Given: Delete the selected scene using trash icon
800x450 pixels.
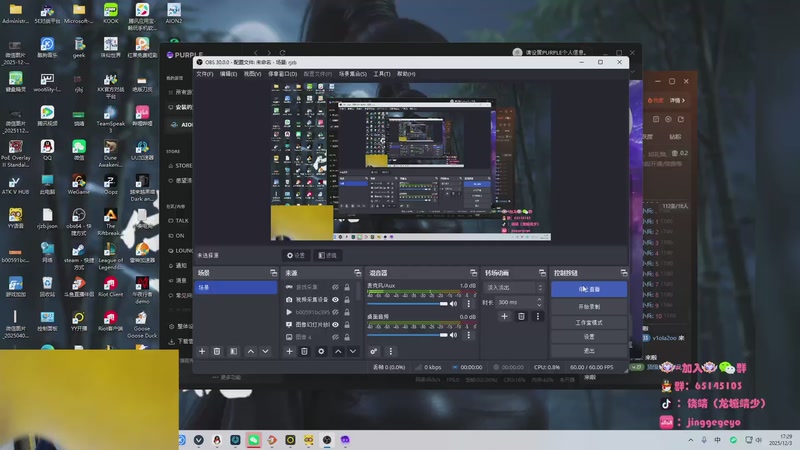Looking at the screenshot, I should (x=217, y=351).
